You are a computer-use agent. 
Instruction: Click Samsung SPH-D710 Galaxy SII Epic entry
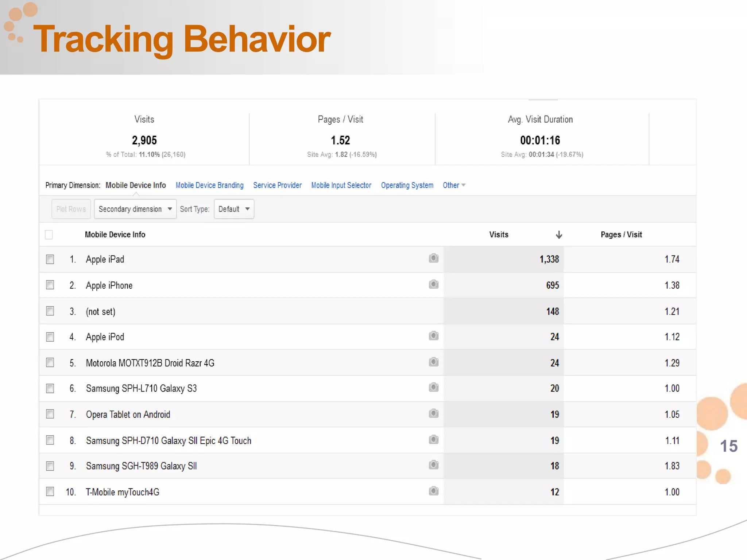[169, 440]
